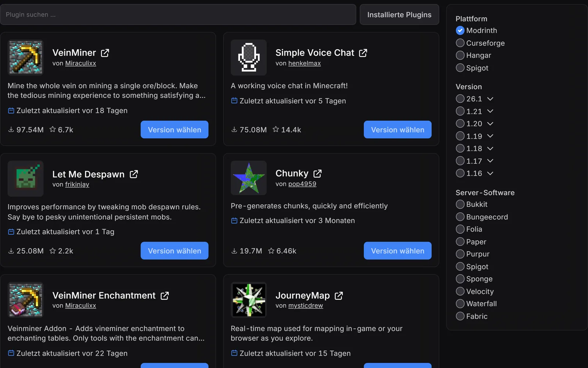Open Let Me Despawn external link icon
This screenshot has width=588, height=368.
click(134, 174)
